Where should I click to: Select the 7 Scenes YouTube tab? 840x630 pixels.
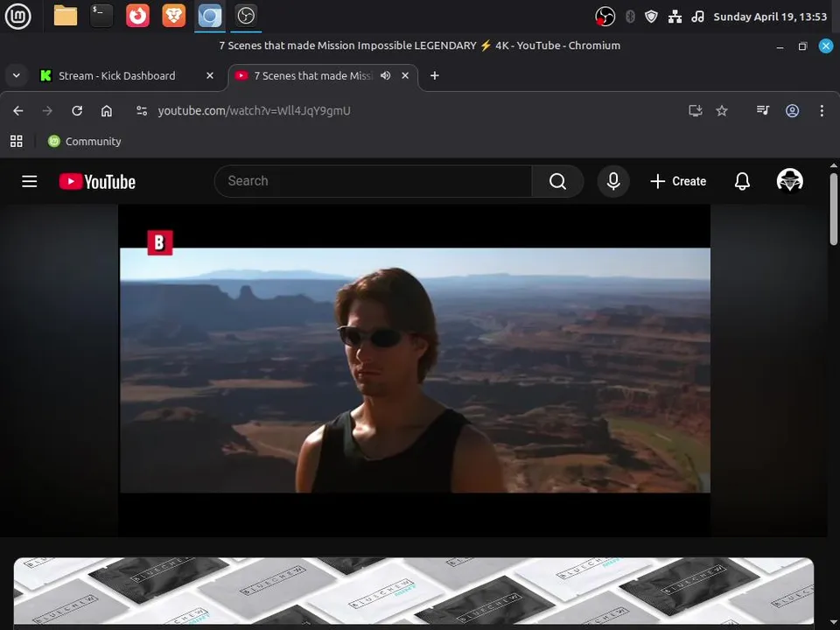(312, 76)
